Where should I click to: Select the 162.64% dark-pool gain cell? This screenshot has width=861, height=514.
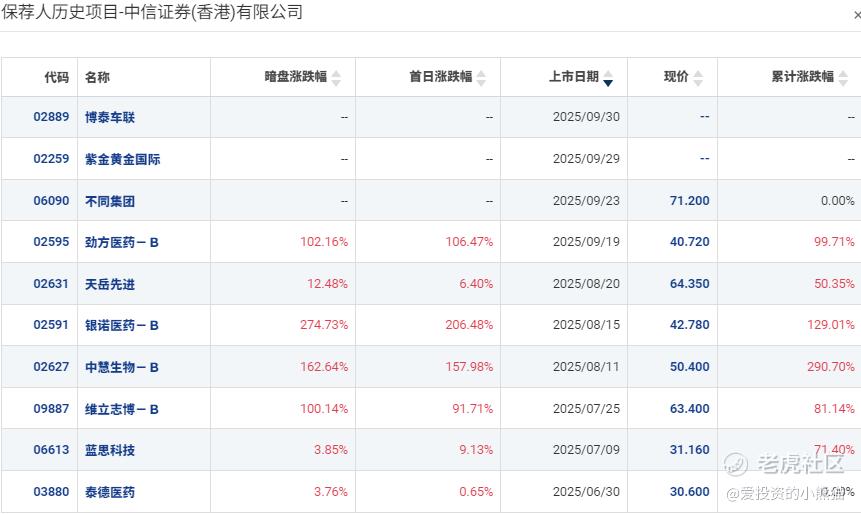[x=324, y=367]
